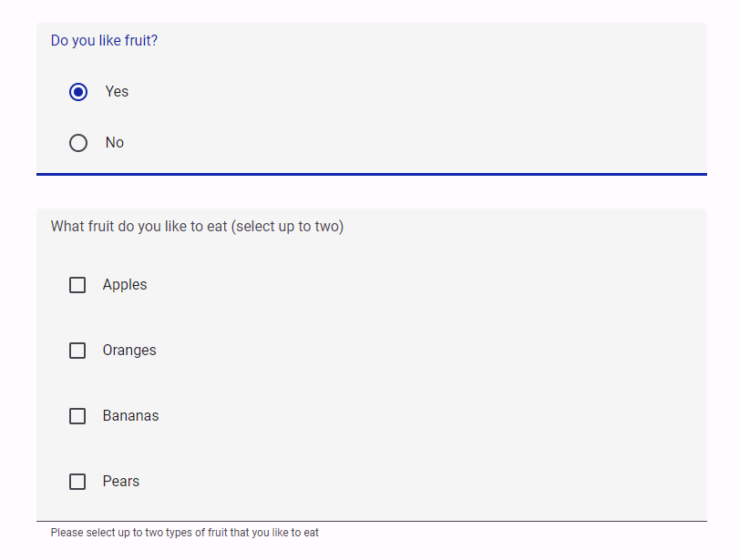739x560 pixels.
Task: Tick the Apples checkbox square
Action: tap(77, 285)
